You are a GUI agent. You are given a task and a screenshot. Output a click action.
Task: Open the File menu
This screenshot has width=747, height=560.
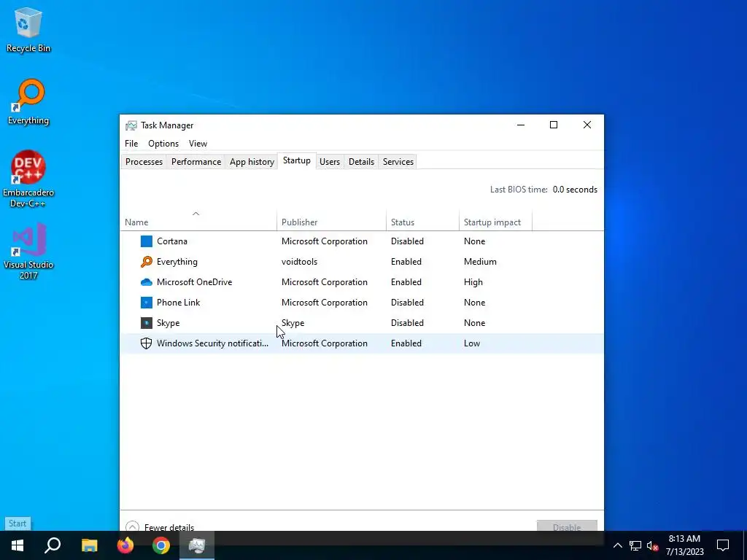click(x=131, y=144)
